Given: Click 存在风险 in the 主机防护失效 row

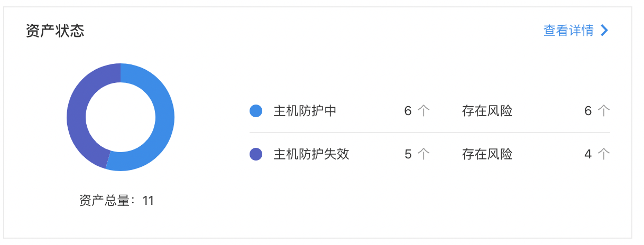Looking at the screenshot, I should (x=487, y=154).
